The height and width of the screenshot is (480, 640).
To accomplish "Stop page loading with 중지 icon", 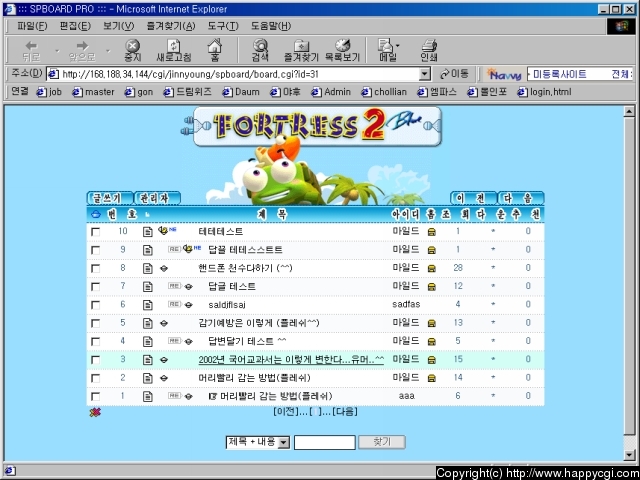I will click(132, 50).
